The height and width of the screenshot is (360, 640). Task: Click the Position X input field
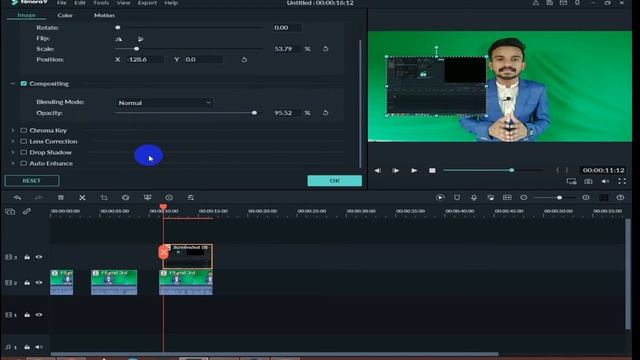tap(145, 60)
